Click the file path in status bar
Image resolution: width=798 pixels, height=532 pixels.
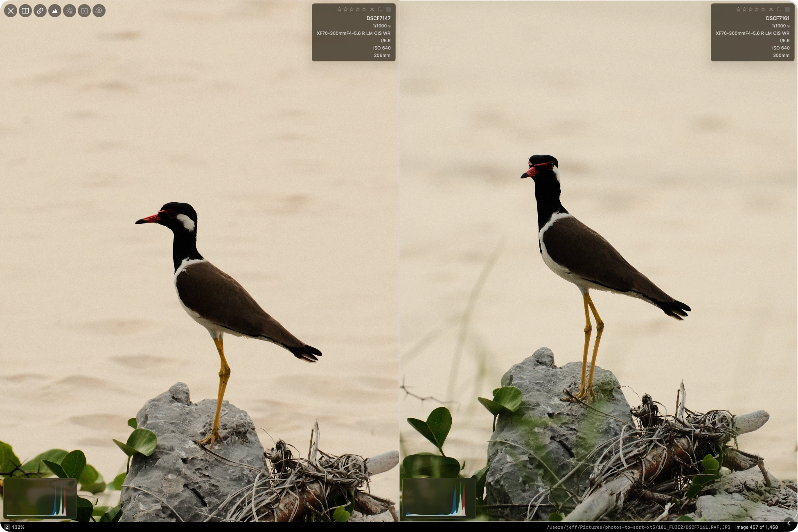click(638, 527)
